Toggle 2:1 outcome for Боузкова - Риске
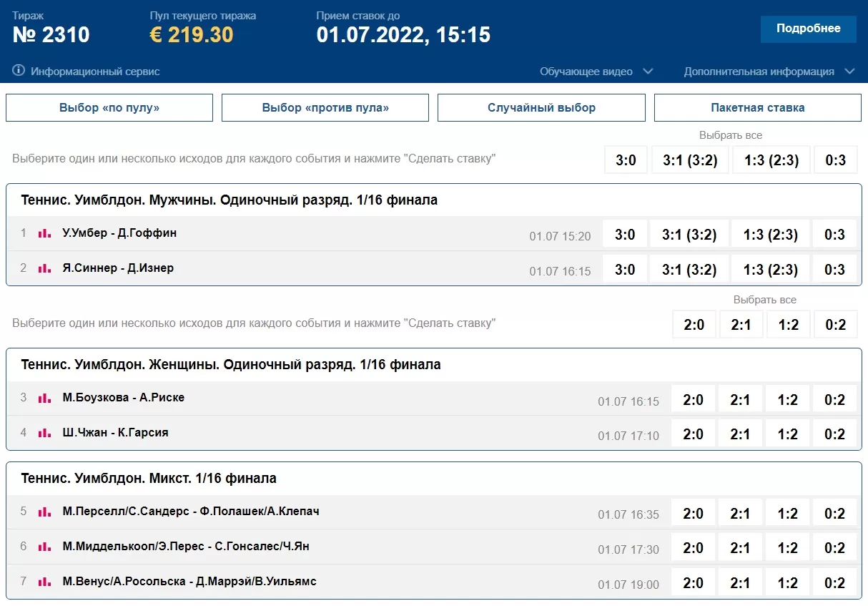The image size is (868, 606). 740,399
